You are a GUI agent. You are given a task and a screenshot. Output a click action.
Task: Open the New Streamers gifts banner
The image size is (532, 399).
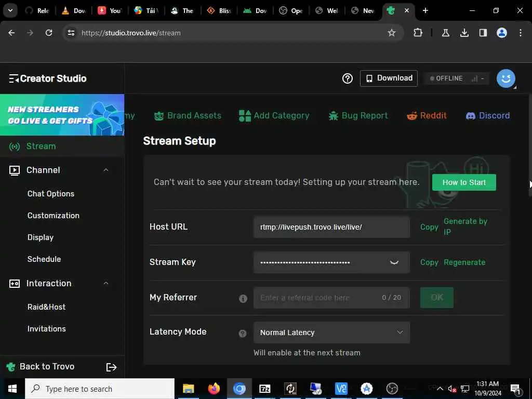click(x=62, y=115)
